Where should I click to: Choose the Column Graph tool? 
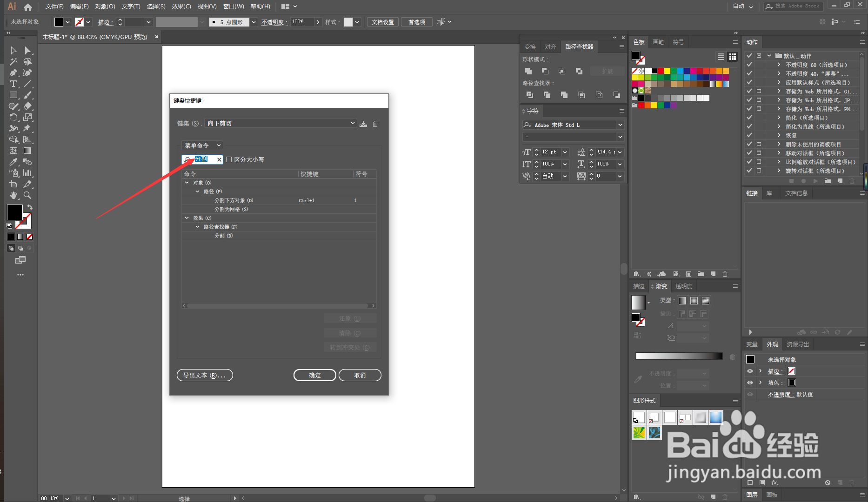(27, 173)
